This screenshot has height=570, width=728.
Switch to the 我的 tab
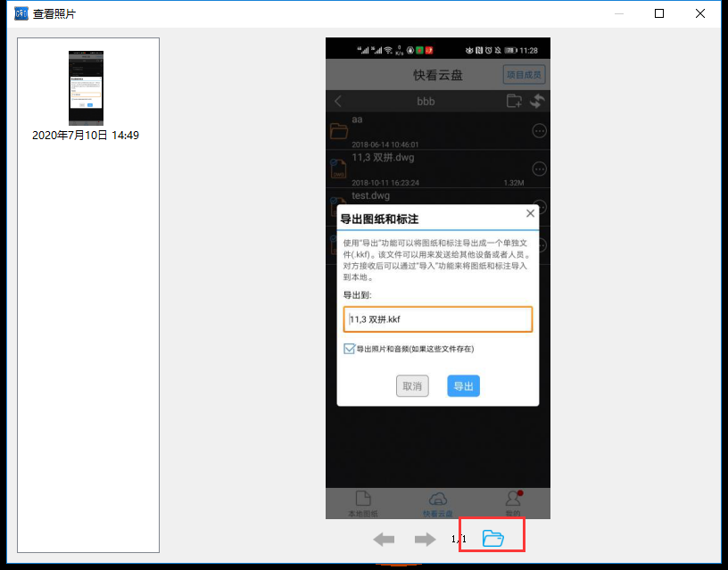coord(513,504)
